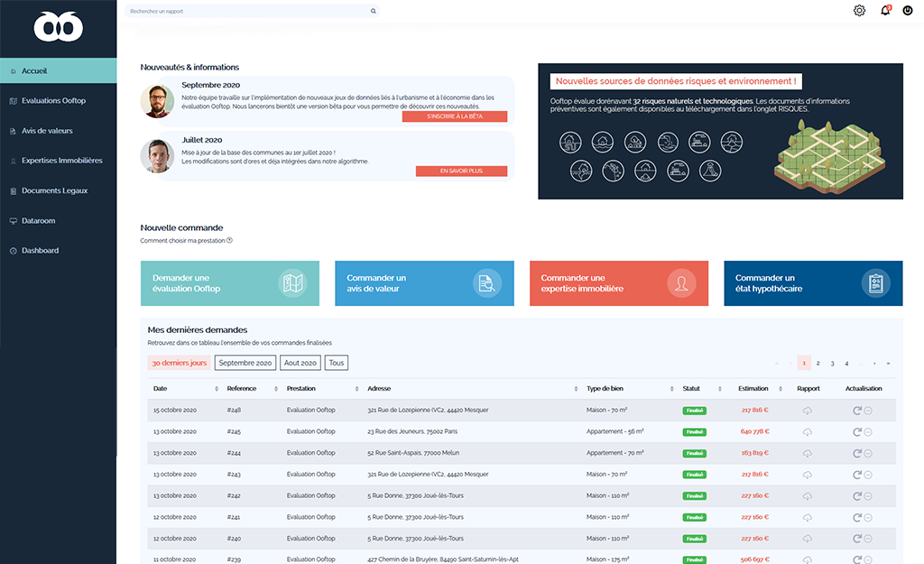Screen dimensions: 924x564
Task: Click the Comment choisir ma prestation link
Action: pyautogui.click(x=182, y=240)
